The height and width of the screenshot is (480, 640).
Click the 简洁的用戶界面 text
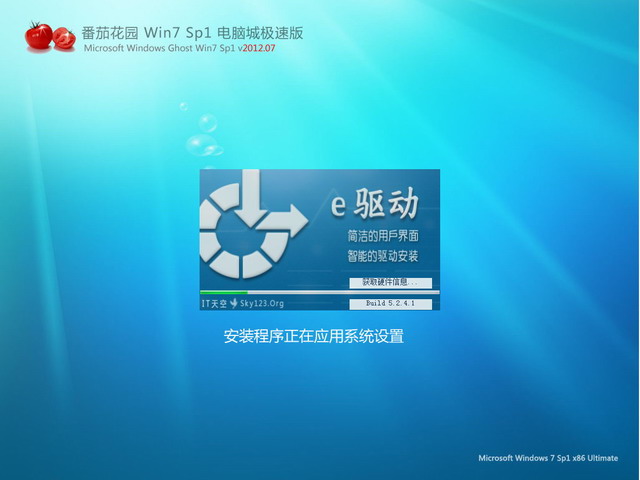383,236
